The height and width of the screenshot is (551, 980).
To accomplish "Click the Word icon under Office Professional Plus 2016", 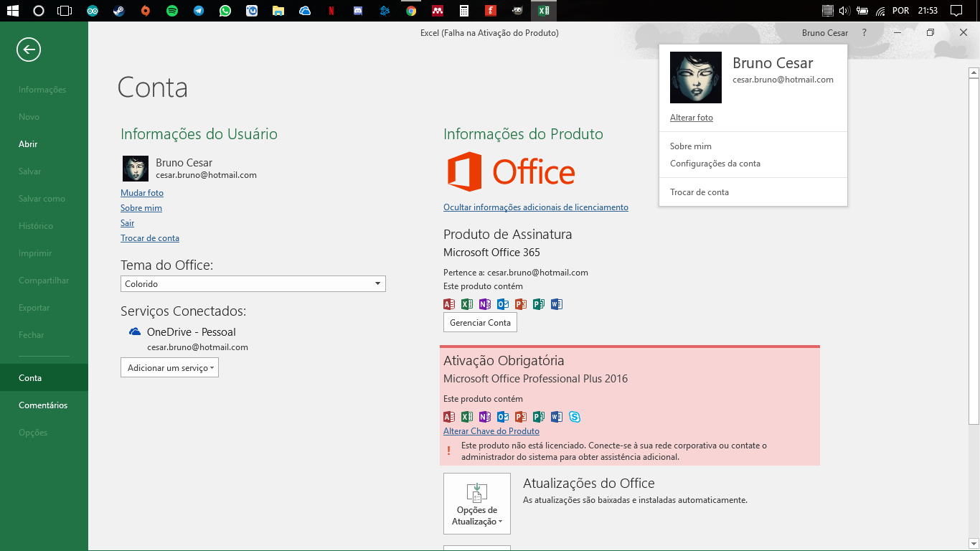I will click(x=557, y=417).
